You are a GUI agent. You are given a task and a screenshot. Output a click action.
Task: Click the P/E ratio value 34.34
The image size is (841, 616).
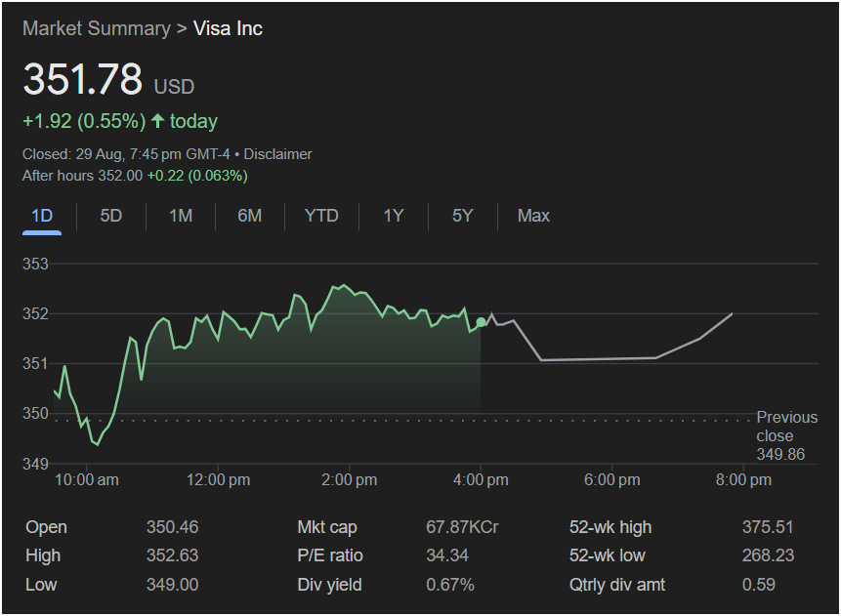447,555
